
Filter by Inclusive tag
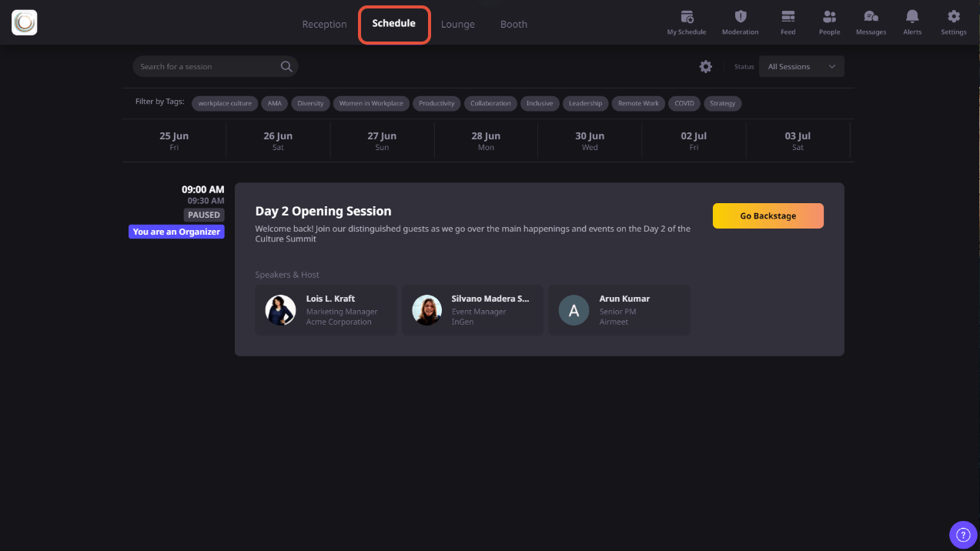(x=540, y=103)
